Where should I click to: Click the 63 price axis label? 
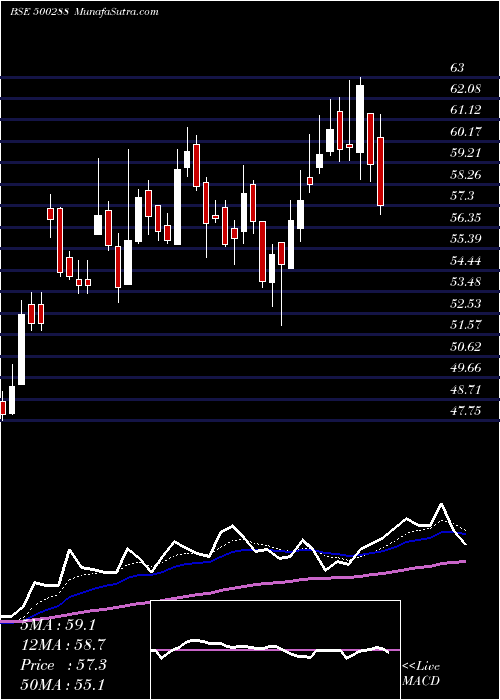tap(457, 68)
